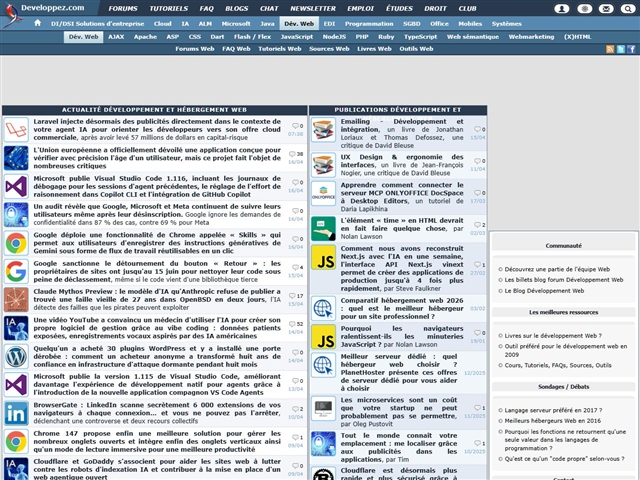640x480 pixels.
Task: Open Tout le monde connaît votre emplacement article
Action: point(399,447)
